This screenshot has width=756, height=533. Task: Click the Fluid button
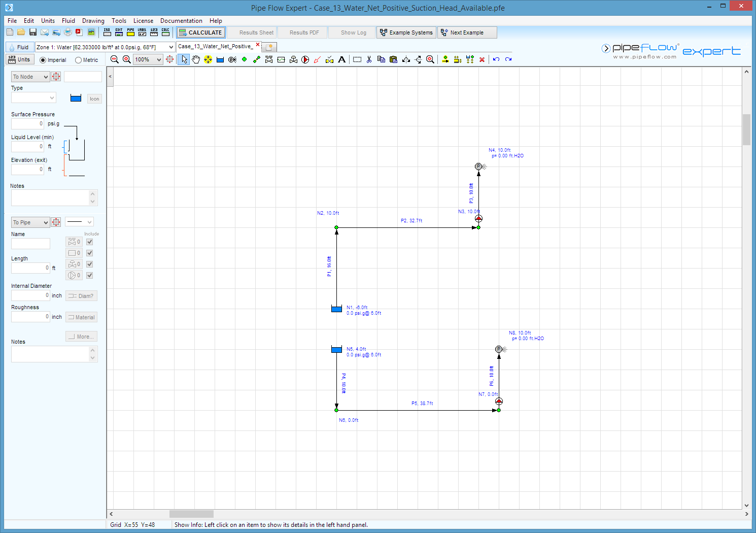(19, 47)
